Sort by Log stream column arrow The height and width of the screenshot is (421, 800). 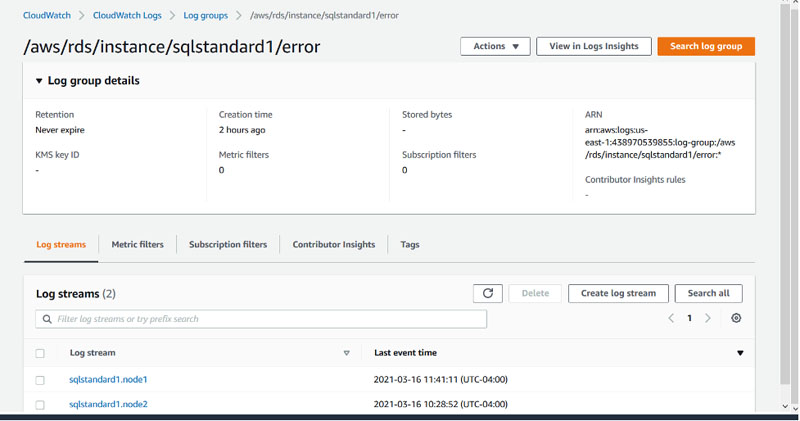coord(346,353)
